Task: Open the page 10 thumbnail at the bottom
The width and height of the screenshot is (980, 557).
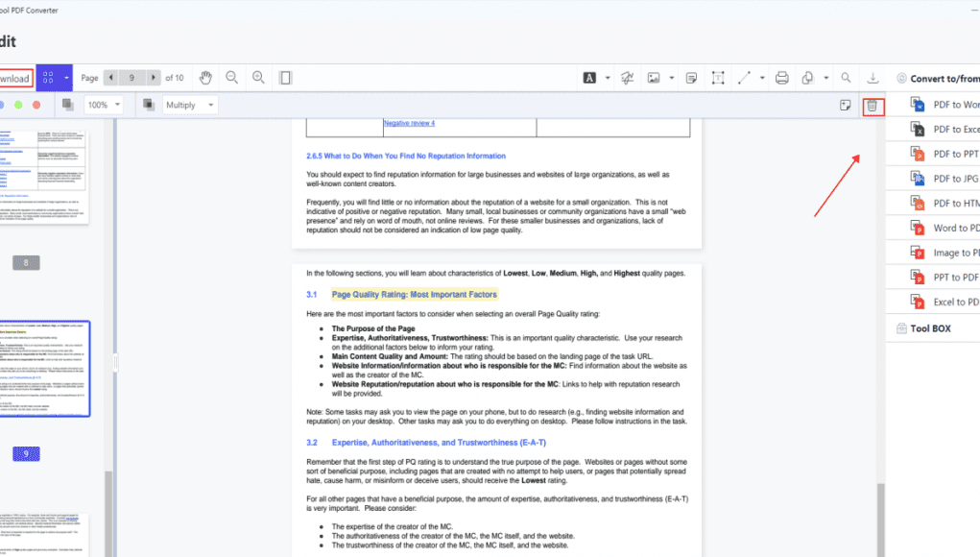Action: tap(44, 535)
